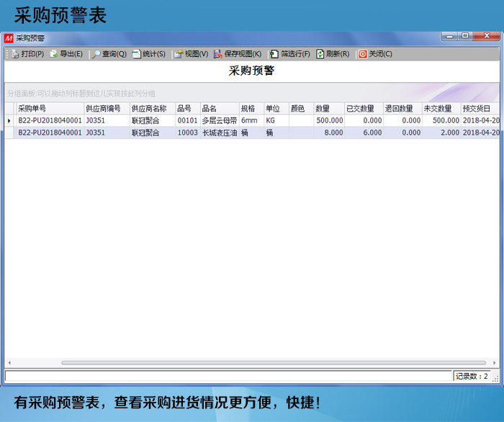
Task: Click item number 10003 cell
Action: point(188,133)
